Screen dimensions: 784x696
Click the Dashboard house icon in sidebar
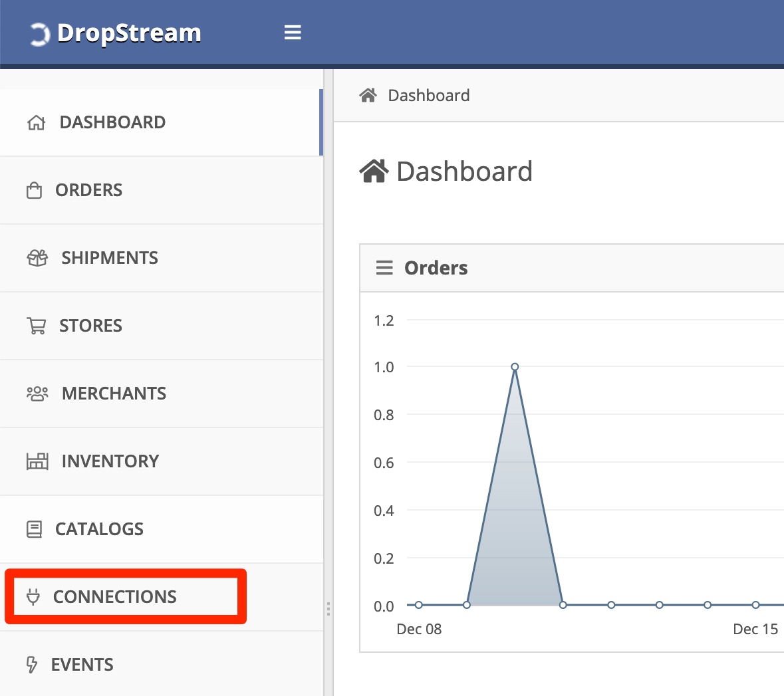tap(36, 122)
